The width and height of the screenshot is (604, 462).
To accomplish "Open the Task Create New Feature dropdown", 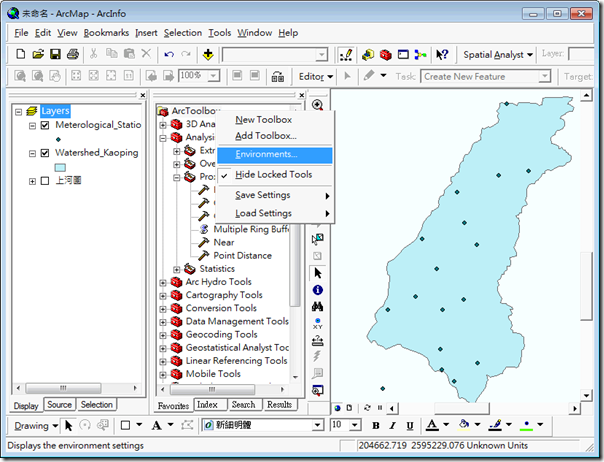I will 544,76.
